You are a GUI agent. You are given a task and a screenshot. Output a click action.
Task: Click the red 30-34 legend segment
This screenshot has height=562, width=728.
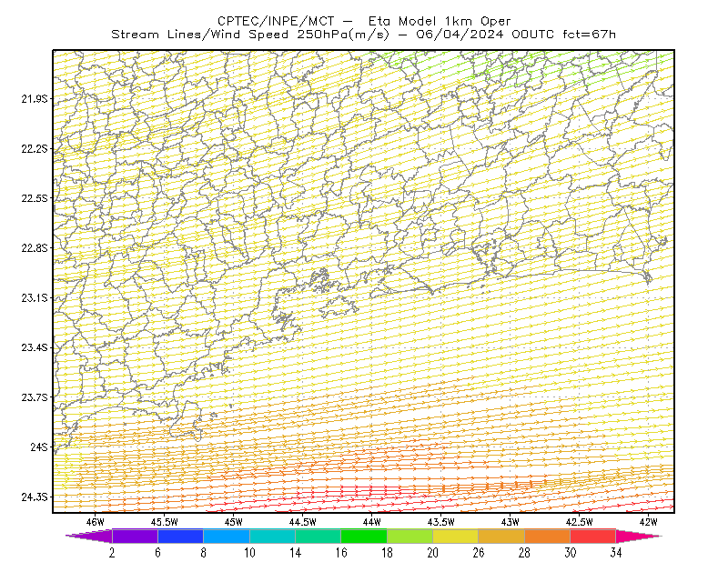coord(593,536)
